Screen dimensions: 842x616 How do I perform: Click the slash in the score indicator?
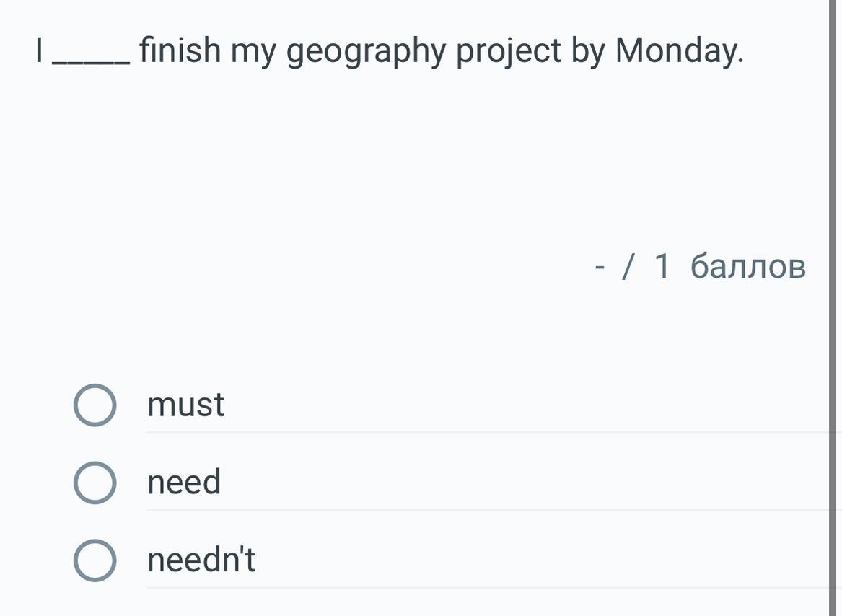point(629,266)
